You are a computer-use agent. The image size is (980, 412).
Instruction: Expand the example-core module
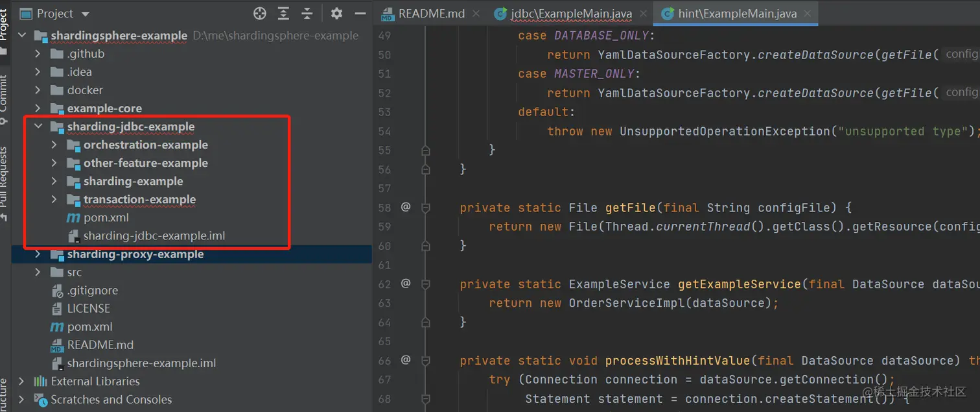[x=38, y=108]
